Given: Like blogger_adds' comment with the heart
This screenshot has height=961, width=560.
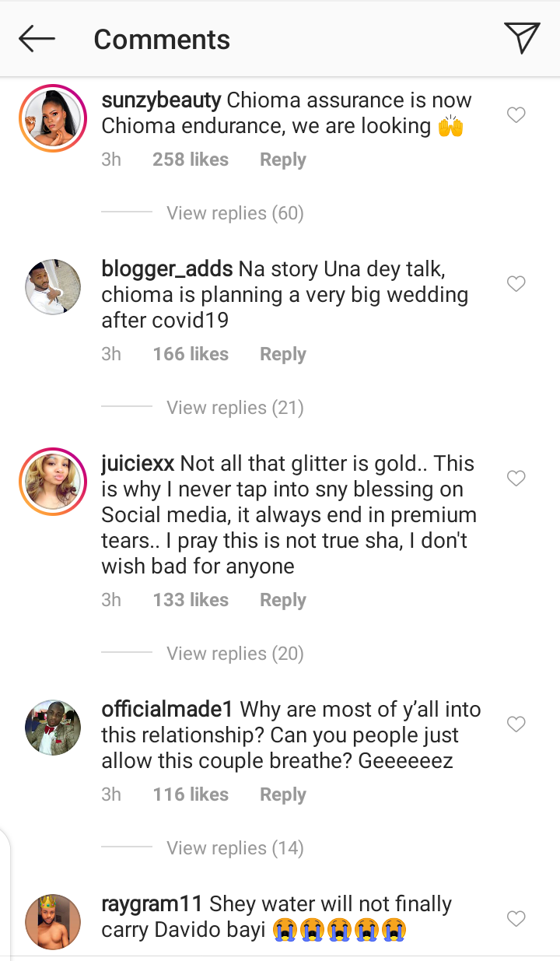Looking at the screenshot, I should 516,284.
